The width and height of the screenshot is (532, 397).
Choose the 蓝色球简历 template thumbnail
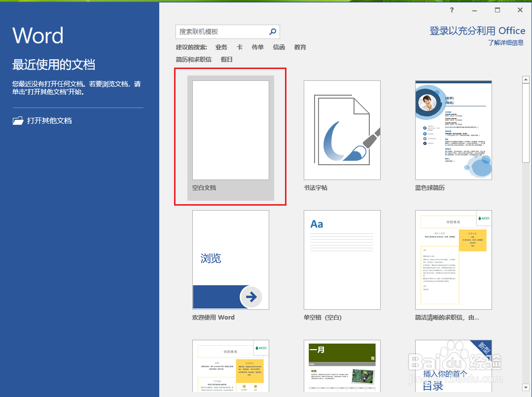click(453, 130)
